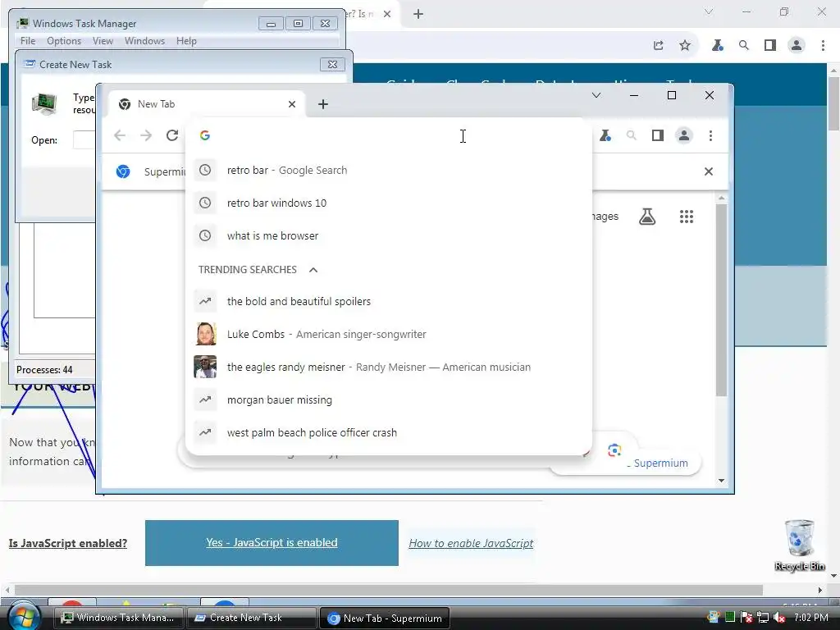Screen dimensions: 840x630
Task: Open the Windows menu in Task Manager
Action: click(x=144, y=41)
